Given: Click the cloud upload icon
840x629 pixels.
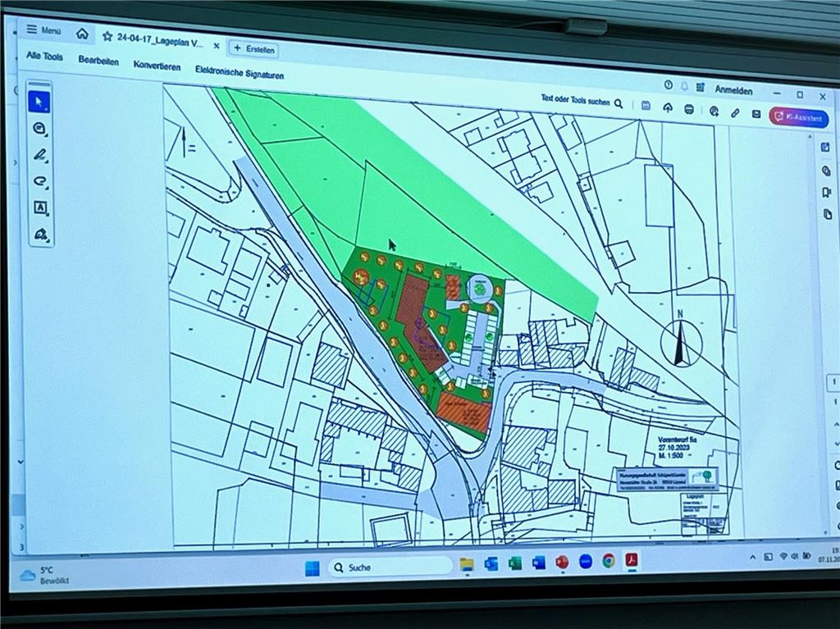Looking at the screenshot, I should (668, 107).
